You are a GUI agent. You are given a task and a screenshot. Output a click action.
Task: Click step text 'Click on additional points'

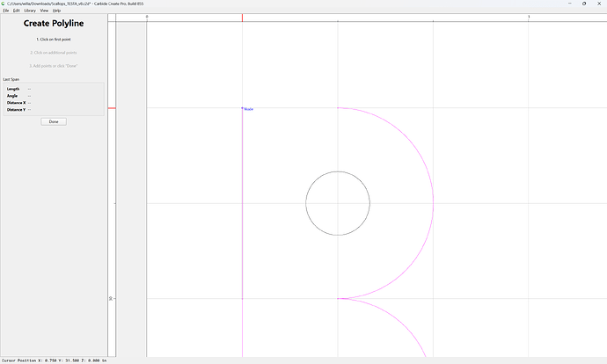[x=54, y=53]
